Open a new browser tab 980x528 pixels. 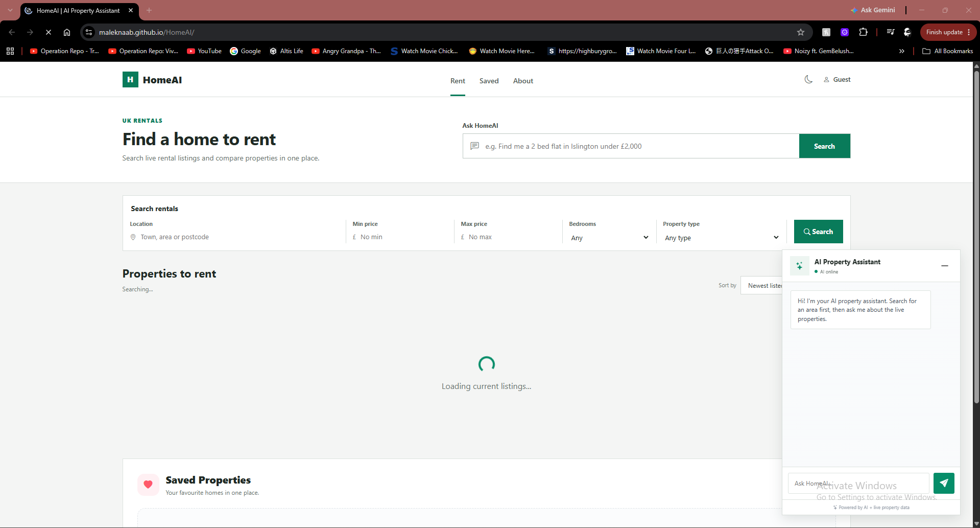coord(149,10)
